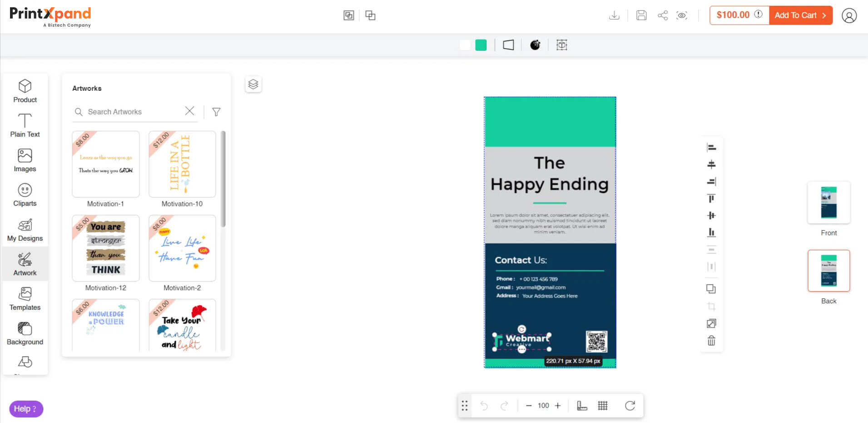Switch to the Back side thumbnail
Image resolution: width=868 pixels, height=423 pixels.
829,271
